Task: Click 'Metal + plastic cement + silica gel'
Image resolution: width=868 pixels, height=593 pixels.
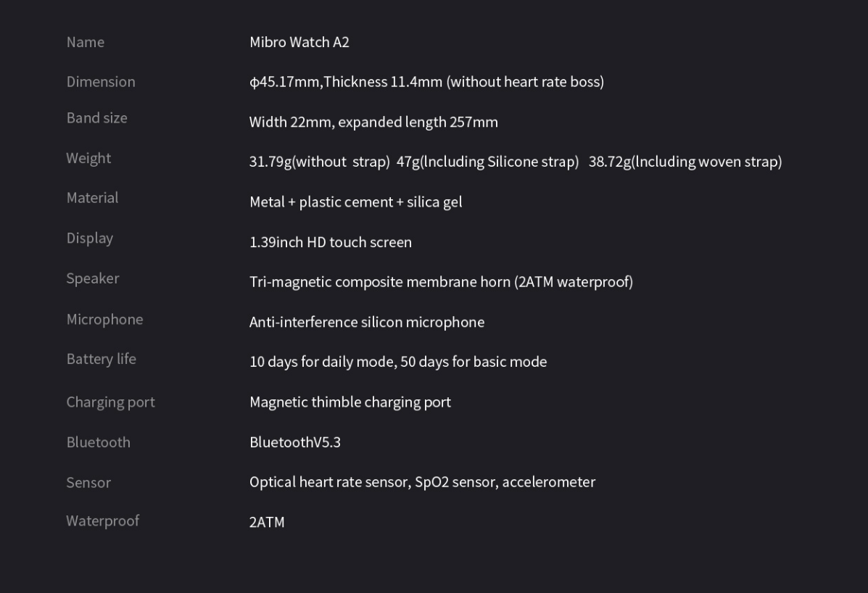Action: pyautogui.click(x=356, y=202)
